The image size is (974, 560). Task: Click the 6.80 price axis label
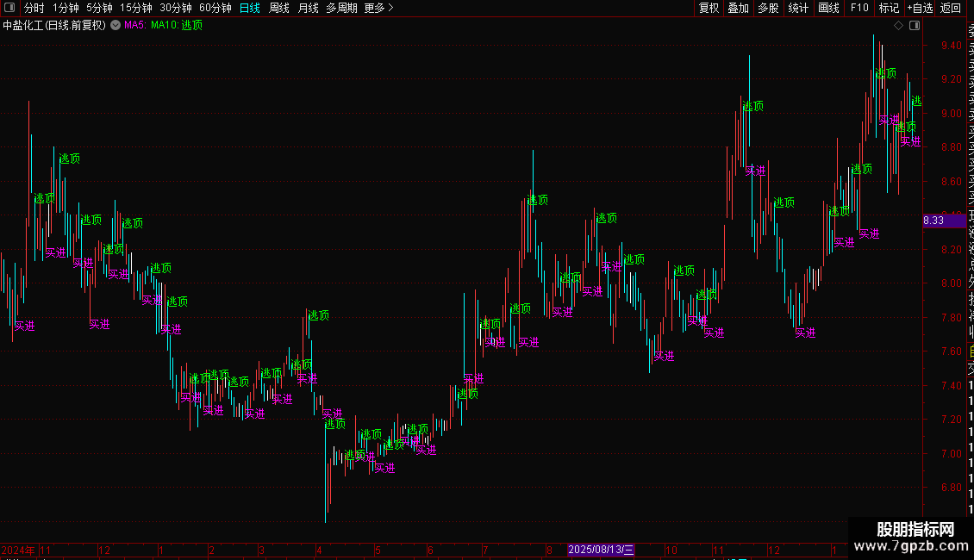pyautogui.click(x=951, y=488)
